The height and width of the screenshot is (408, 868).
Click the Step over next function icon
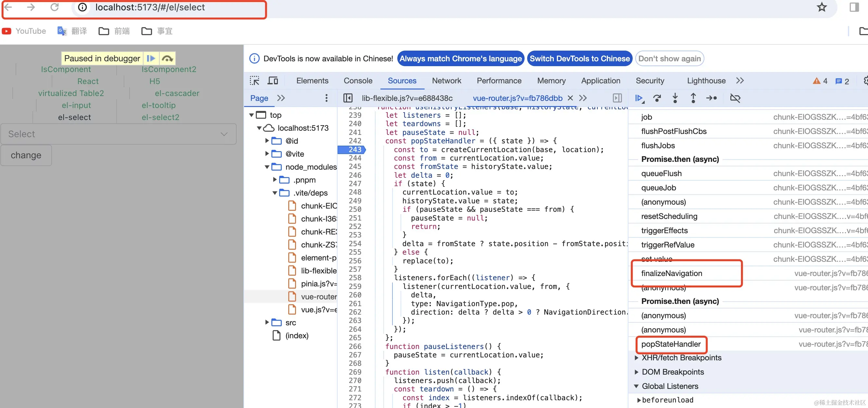pos(657,98)
